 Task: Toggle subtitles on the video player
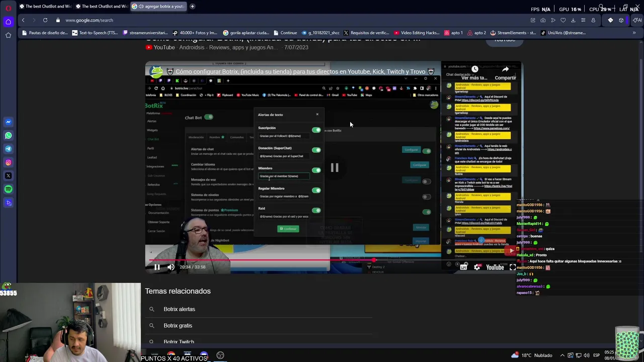click(x=463, y=267)
